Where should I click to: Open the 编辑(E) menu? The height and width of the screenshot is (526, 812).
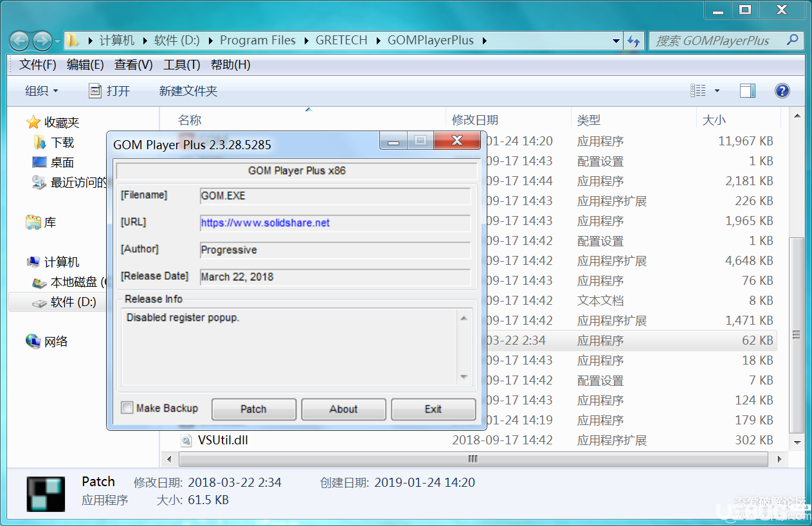86,65
